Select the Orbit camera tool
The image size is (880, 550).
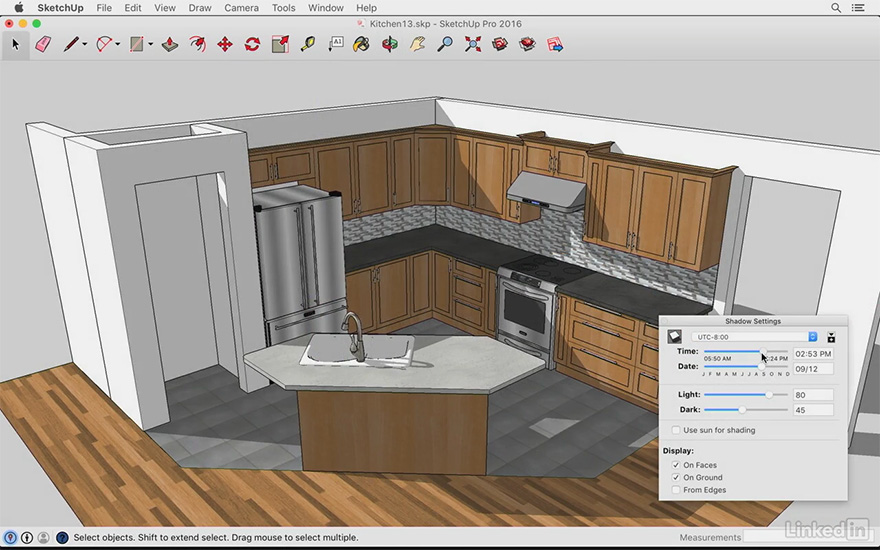pos(389,44)
